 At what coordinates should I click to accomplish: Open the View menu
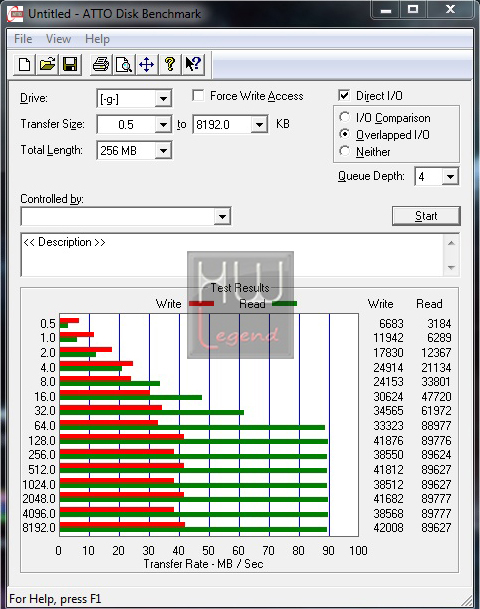58,39
